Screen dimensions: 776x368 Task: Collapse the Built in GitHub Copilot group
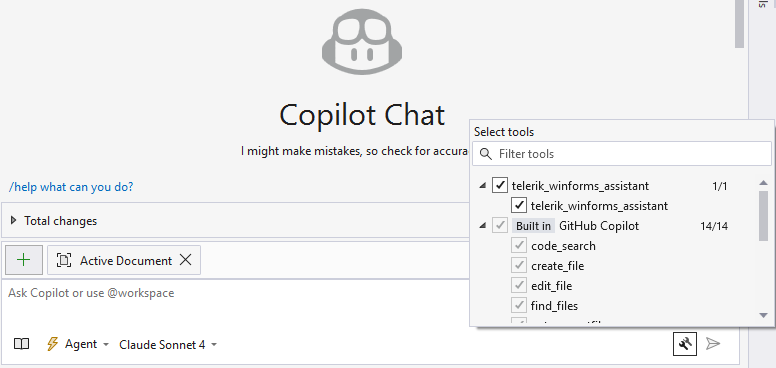coord(482,226)
